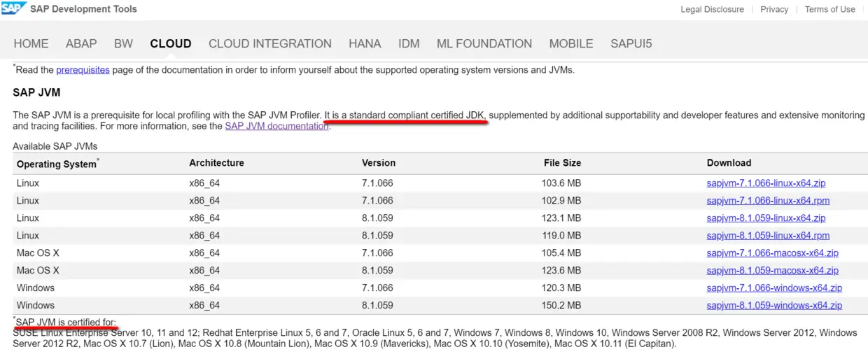Select the 103.6 MB file size cell
The width and height of the screenshot is (868, 361).
point(561,183)
